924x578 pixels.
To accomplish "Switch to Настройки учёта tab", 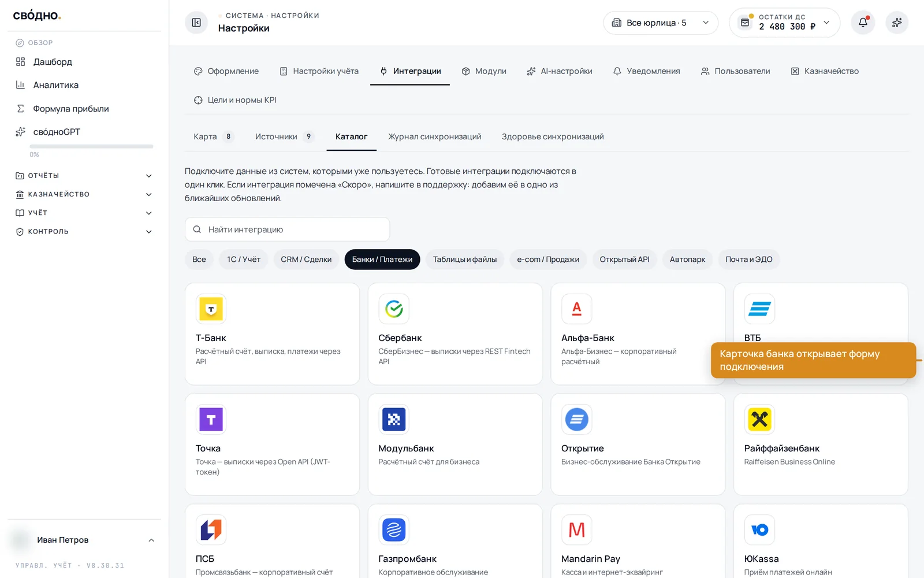I will tap(319, 71).
